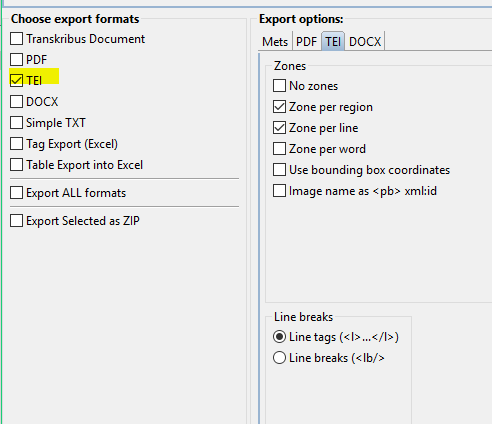Select the TEI options tab

pyautogui.click(x=333, y=42)
